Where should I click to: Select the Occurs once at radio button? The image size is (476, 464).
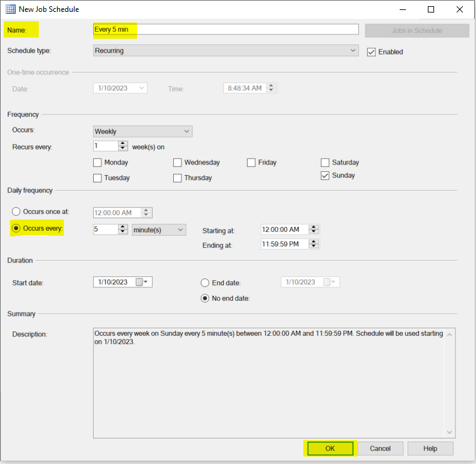[x=16, y=211]
